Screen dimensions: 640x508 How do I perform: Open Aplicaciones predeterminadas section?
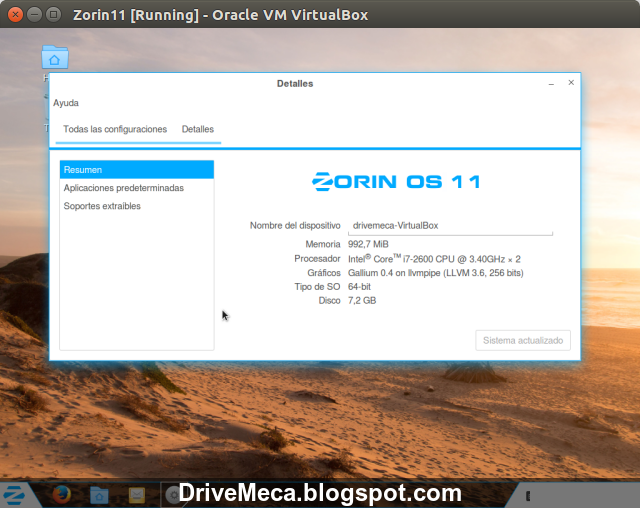pyautogui.click(x=137, y=188)
